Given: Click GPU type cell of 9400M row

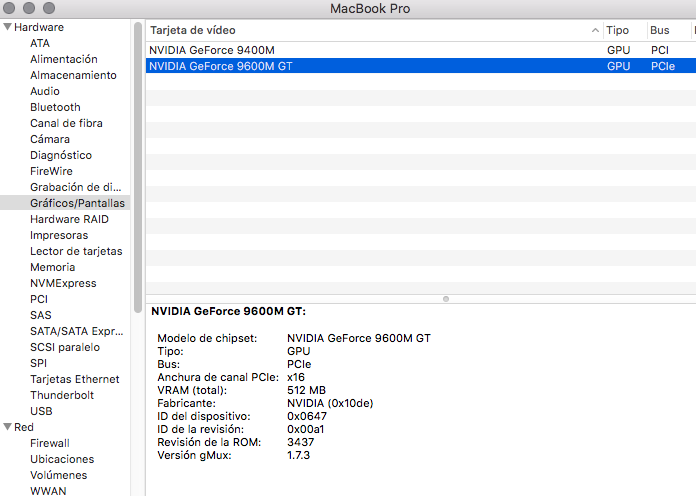Looking at the screenshot, I should pyautogui.click(x=618, y=50).
